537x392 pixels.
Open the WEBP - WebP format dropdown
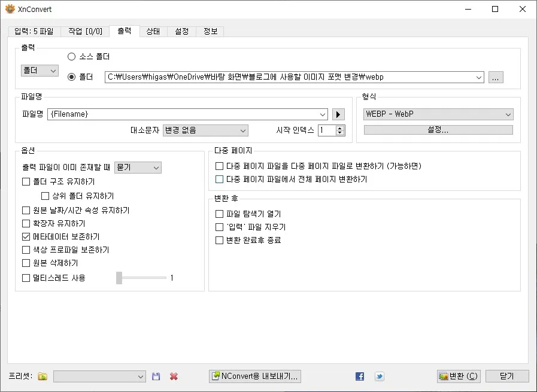point(438,114)
